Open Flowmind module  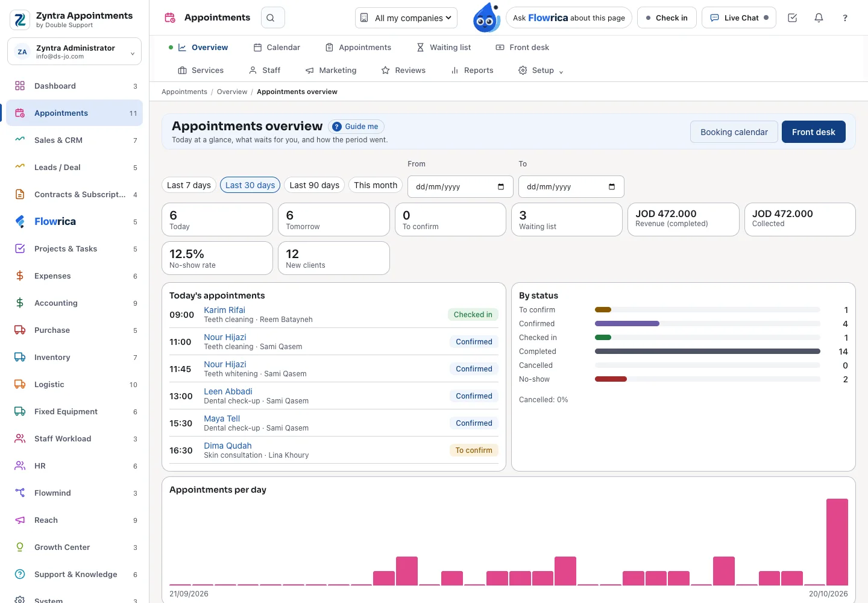pyautogui.click(x=75, y=493)
